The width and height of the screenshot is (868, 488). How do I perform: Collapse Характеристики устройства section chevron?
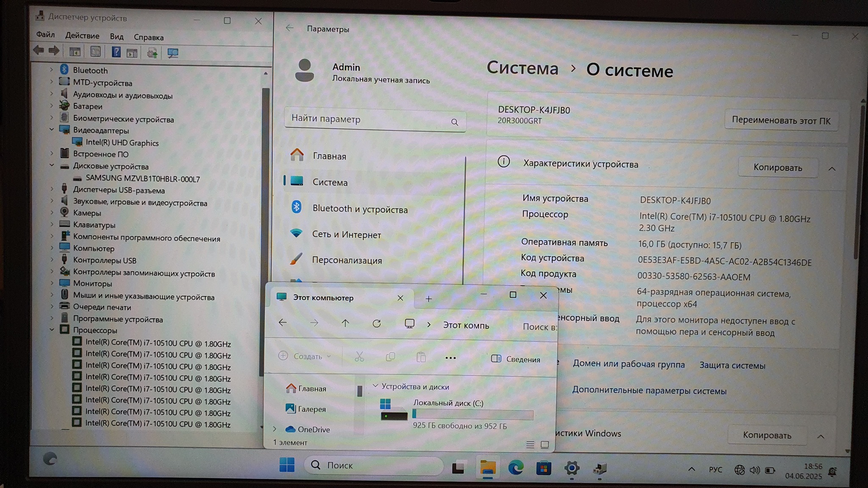(832, 169)
